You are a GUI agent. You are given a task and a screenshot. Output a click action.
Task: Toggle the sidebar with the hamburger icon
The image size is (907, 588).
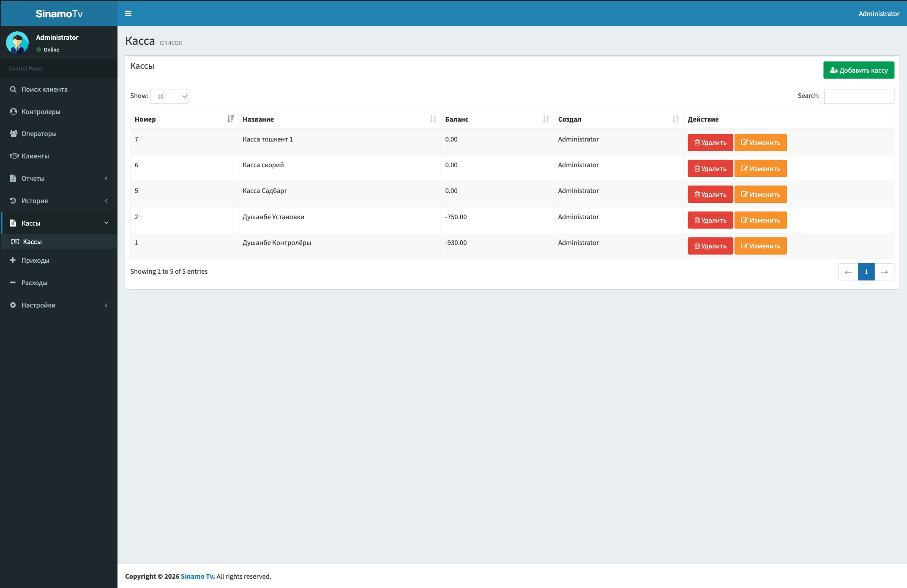[x=128, y=14]
